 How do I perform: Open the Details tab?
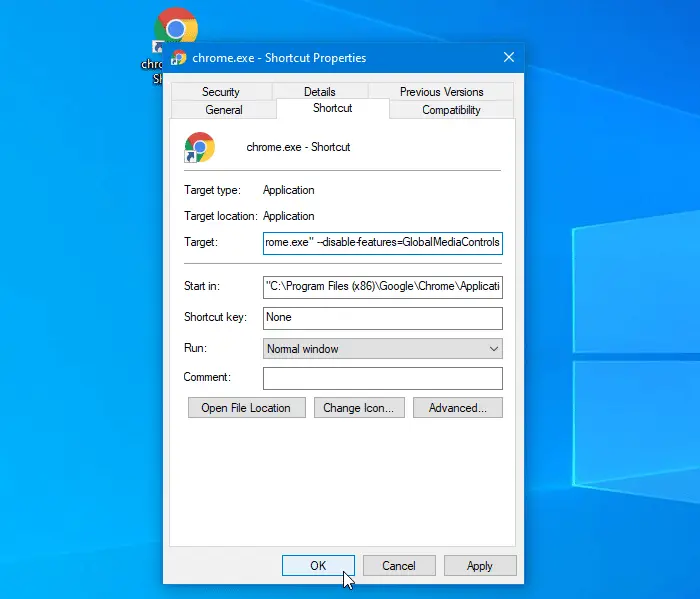(x=320, y=92)
